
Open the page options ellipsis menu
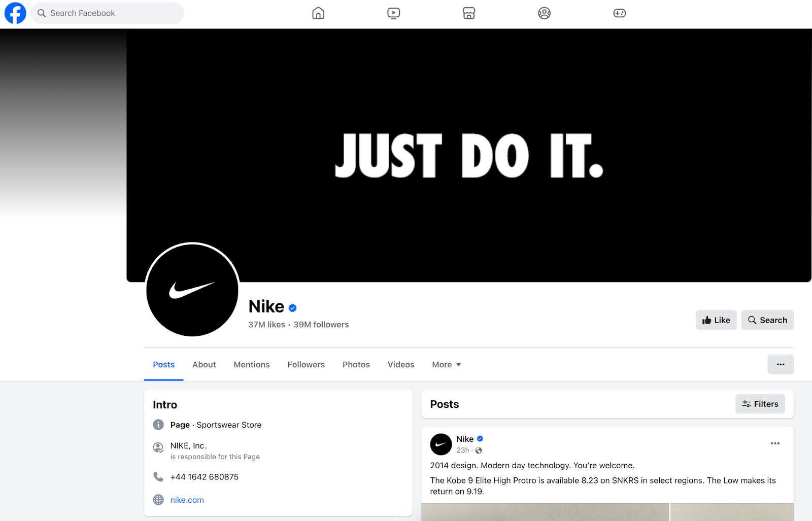click(781, 364)
